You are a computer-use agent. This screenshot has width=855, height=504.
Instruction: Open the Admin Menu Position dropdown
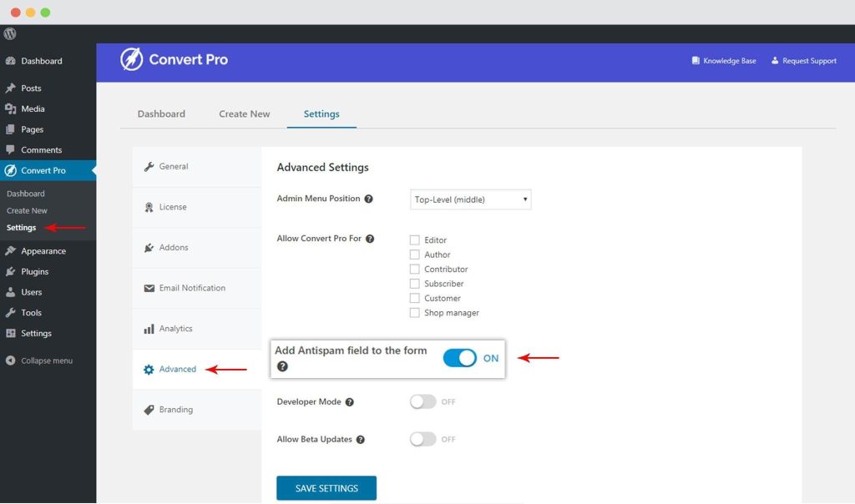471,199
